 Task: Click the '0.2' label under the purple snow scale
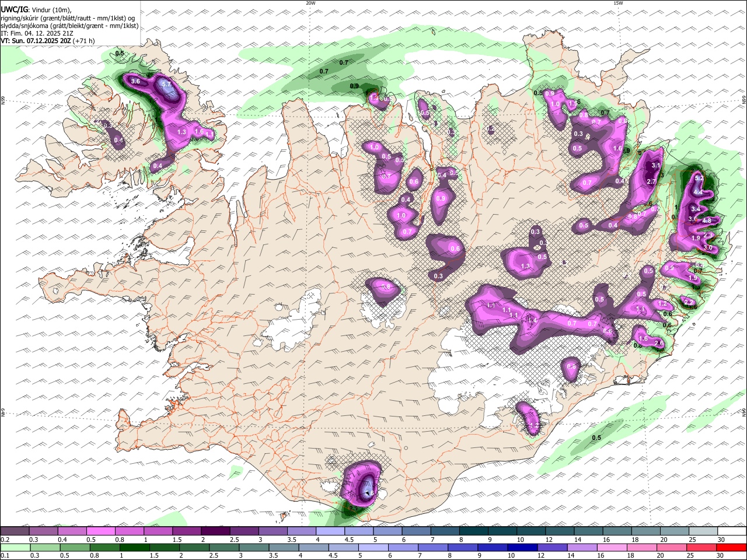pos(5,540)
